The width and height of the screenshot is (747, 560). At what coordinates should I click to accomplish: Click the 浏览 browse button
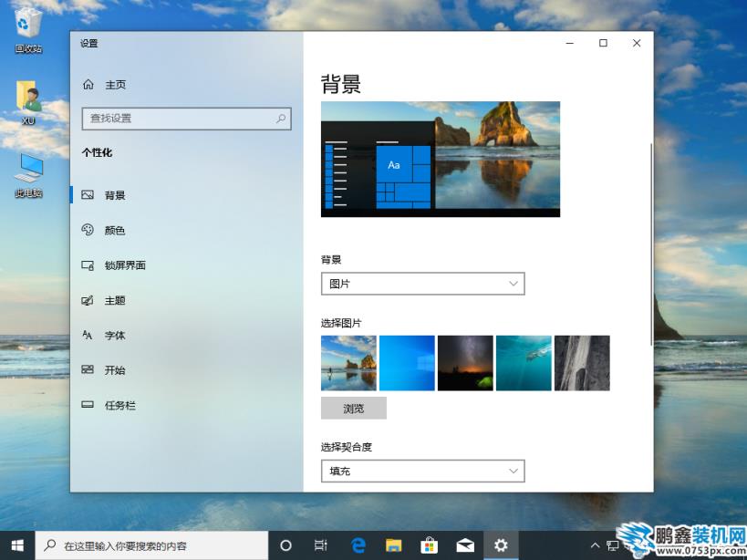point(354,409)
